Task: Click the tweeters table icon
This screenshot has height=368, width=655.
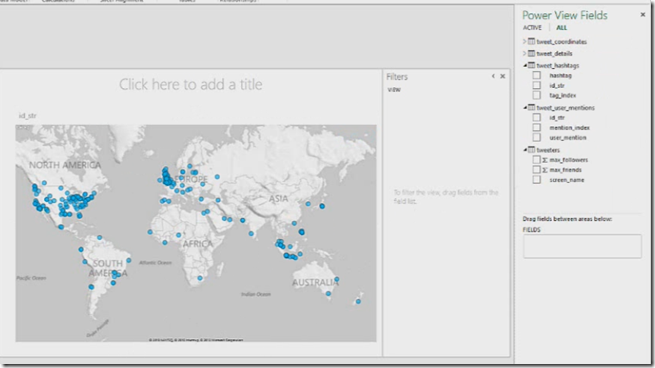Action: point(531,150)
